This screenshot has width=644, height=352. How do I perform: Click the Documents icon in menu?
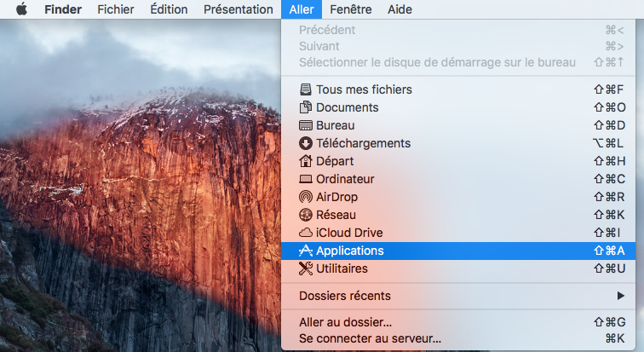coord(307,107)
